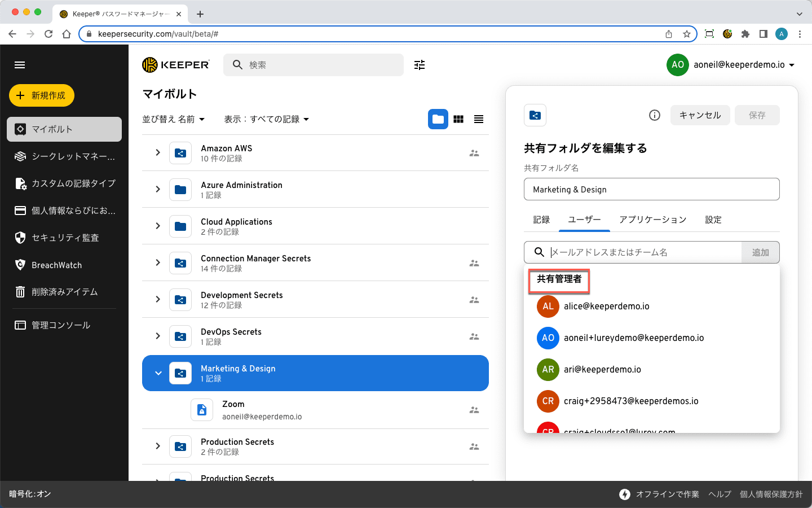Screen dimensions: 812x508
Task: Expand the Amazon AWS folder
Action: pos(158,152)
